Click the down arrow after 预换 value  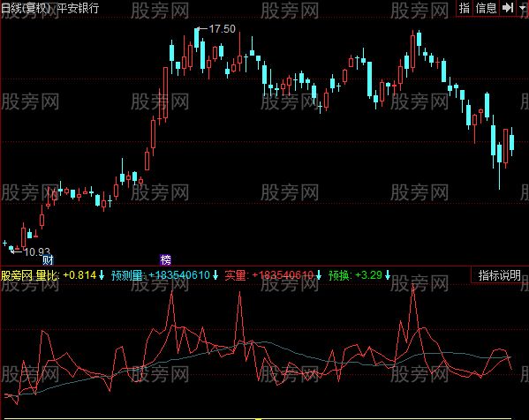click(x=388, y=275)
